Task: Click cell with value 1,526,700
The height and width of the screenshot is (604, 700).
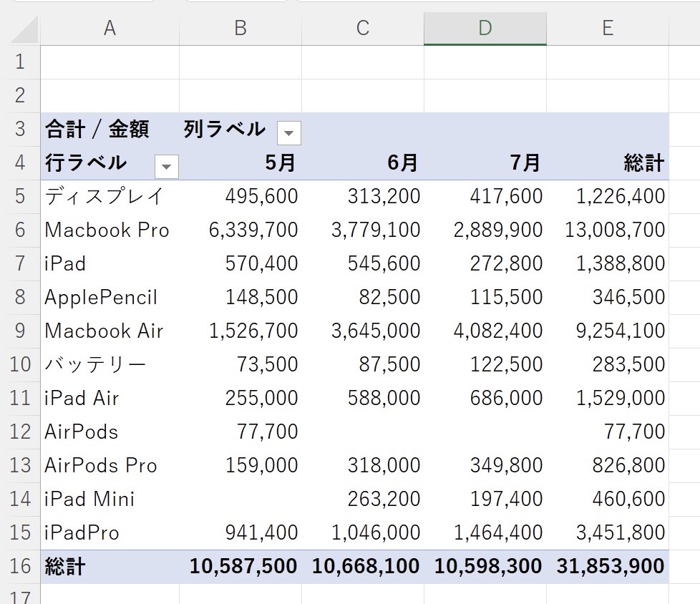Action: 240,331
